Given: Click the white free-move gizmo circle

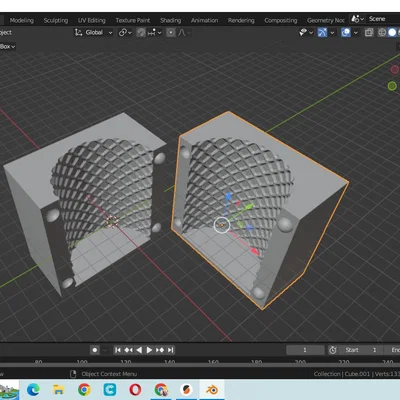Looking at the screenshot, I should (x=222, y=225).
